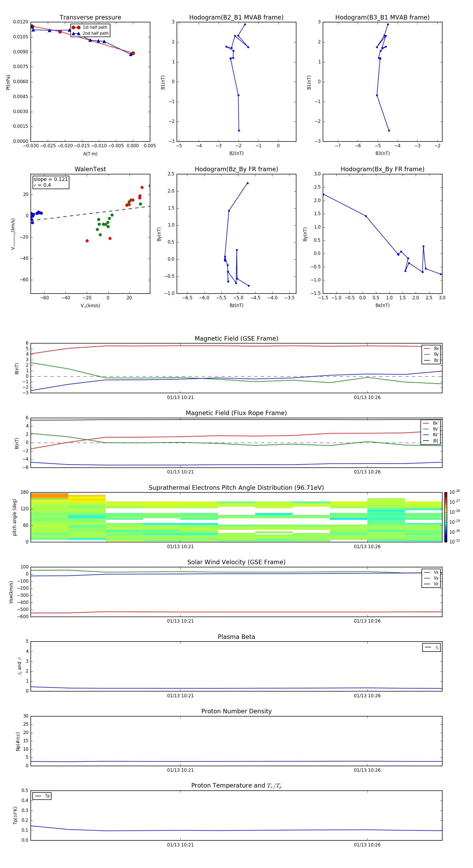Click the 'Proton Number Density' title
This screenshot has height=868, width=473.
(236, 711)
